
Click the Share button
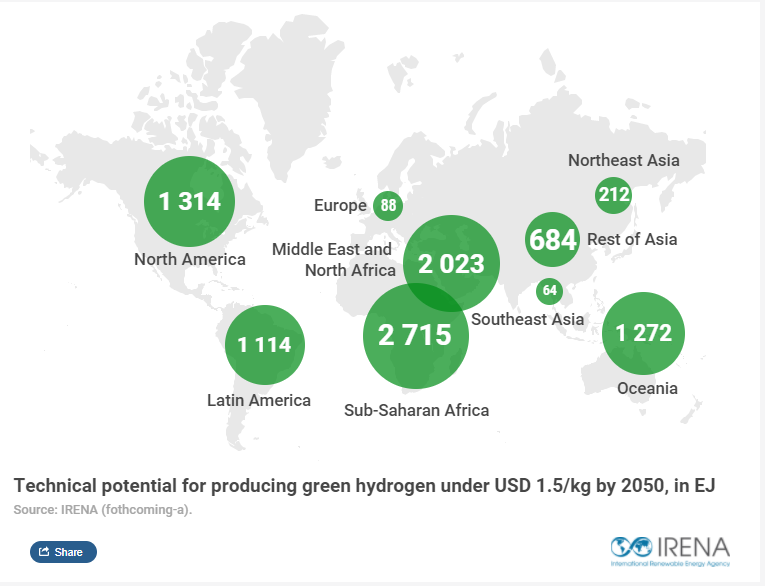point(63,552)
